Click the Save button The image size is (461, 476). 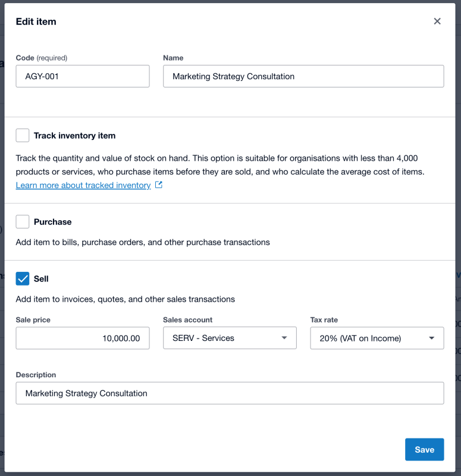coord(424,449)
